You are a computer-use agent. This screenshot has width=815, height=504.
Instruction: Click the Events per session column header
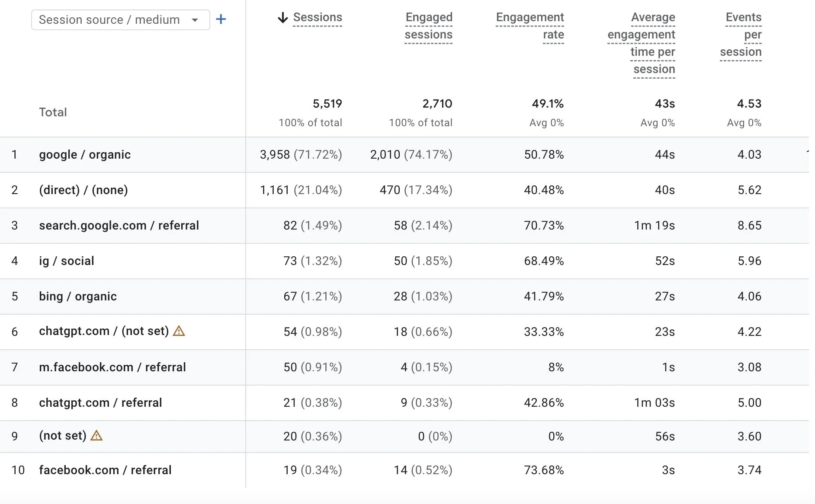coord(741,35)
